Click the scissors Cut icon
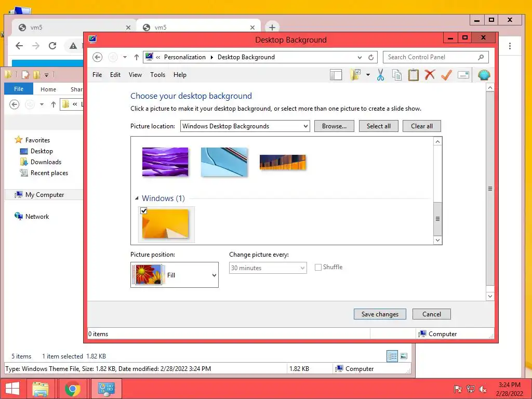 (x=380, y=75)
